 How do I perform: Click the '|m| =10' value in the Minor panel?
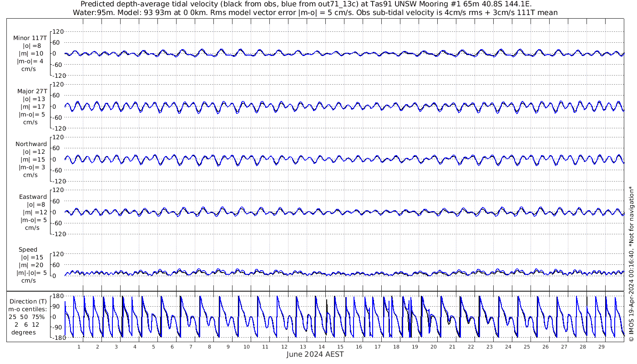click(32, 54)
